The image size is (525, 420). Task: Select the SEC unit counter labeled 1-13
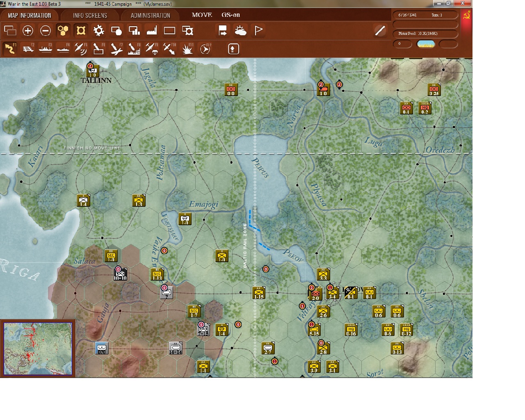click(x=157, y=274)
